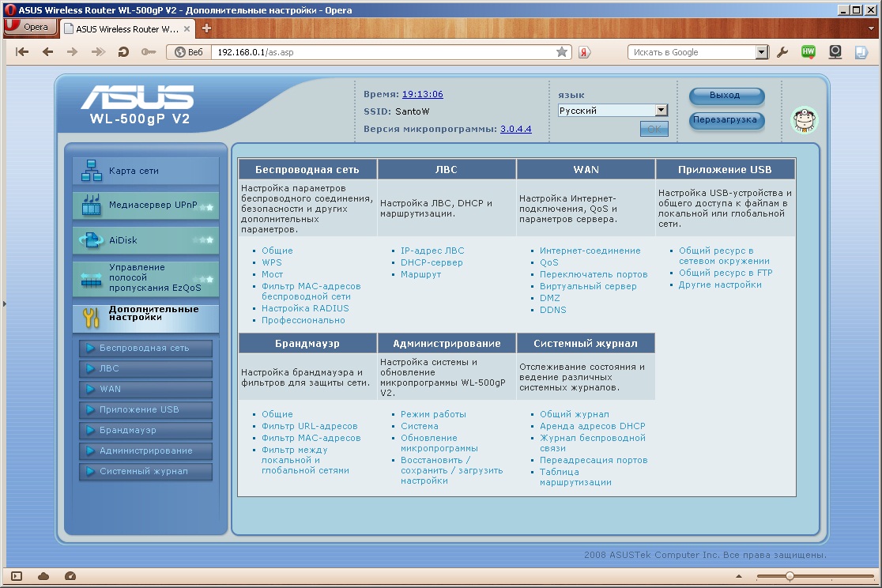Viewport: 882px width, 588px height.
Task: Adjust the zoom slider handle
Action: [790, 576]
